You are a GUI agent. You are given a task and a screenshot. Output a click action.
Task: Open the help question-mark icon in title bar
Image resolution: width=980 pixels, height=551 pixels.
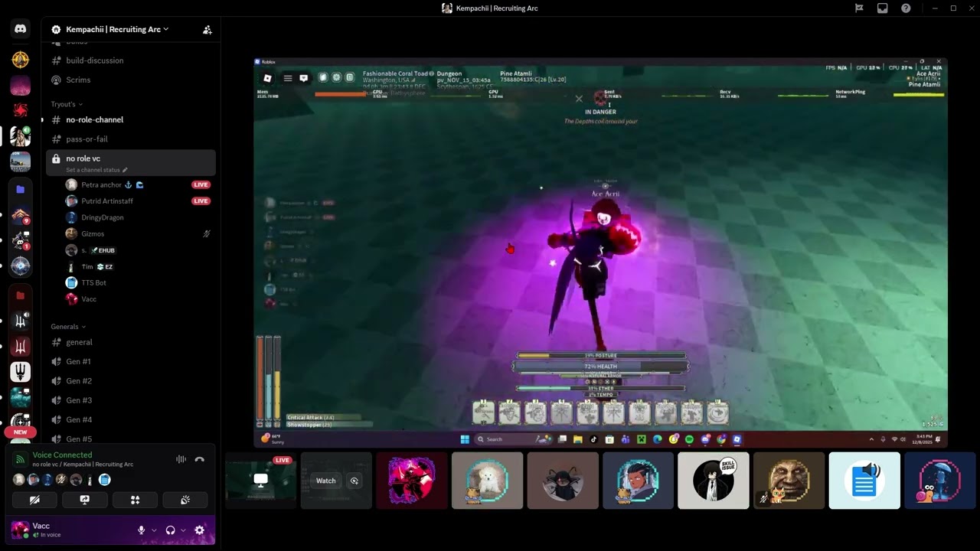click(x=906, y=8)
